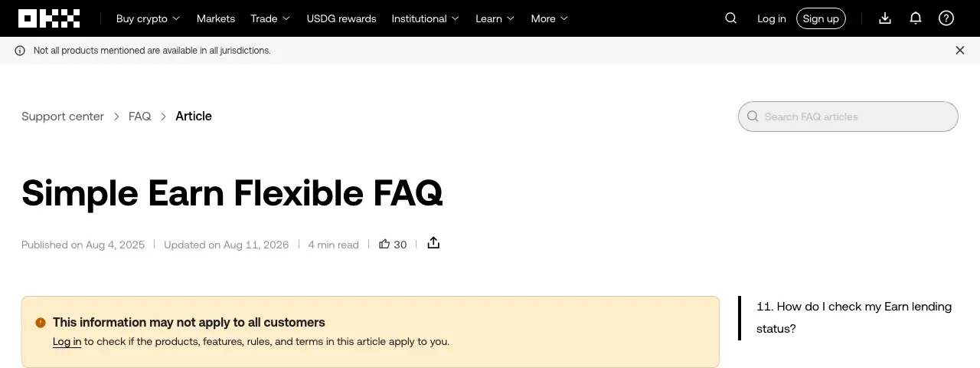980x368 pixels.
Task: Go to FAQ breadcrumb
Action: pos(140,117)
